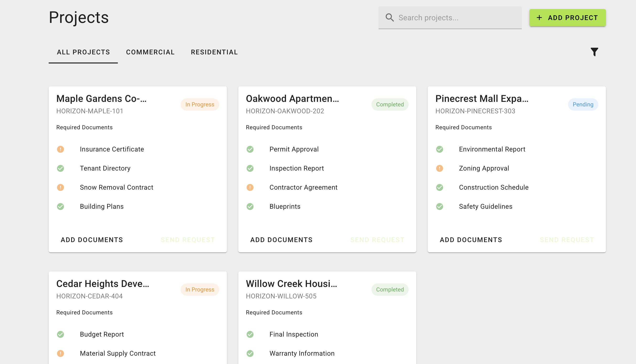Select the HORIZON-MAPLE-101 project code
The width and height of the screenshot is (636, 364).
coord(90,111)
